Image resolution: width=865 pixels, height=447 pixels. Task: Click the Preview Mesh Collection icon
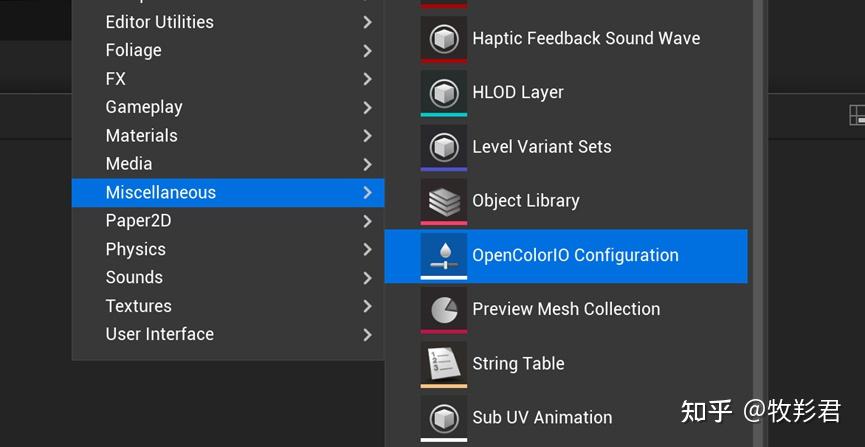click(443, 309)
